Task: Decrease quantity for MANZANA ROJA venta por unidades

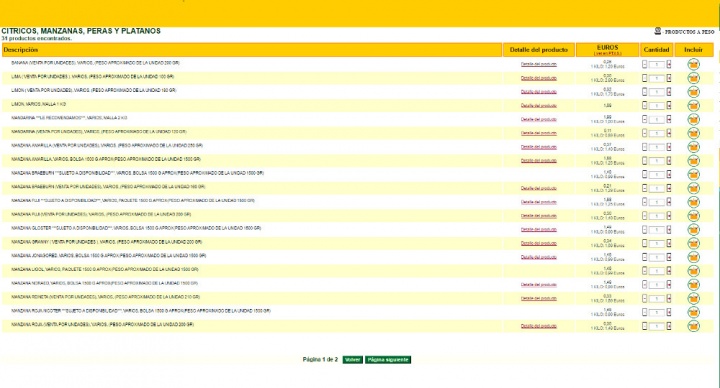Action: 644,326
